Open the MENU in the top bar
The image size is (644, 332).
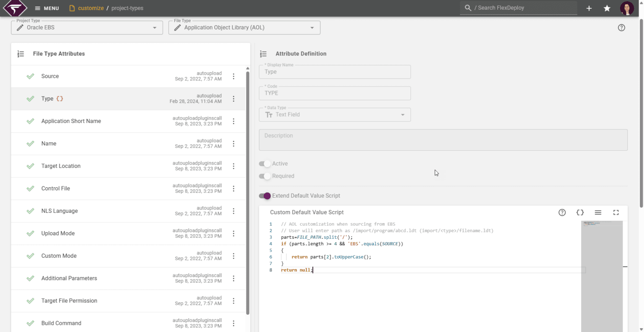click(47, 8)
